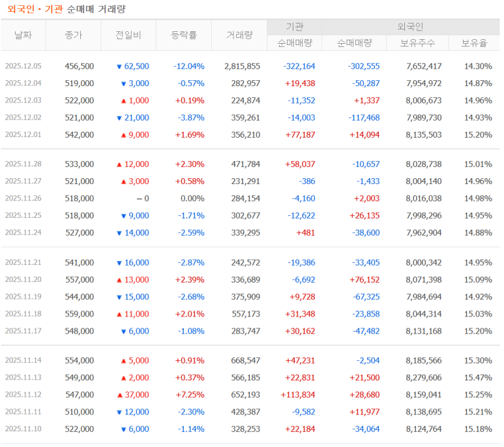Image resolution: width=504 pixels, height=447 pixels.
Task: Click the 외국인ㆍ기관 순매매 거래량 title
Action: [x=66, y=8]
